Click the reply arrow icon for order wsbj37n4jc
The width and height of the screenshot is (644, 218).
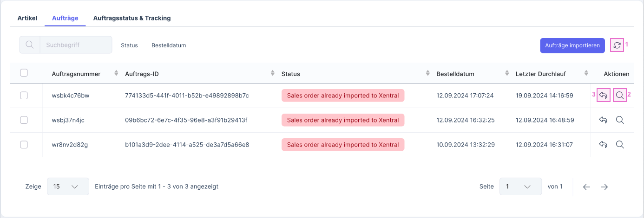pos(603,120)
